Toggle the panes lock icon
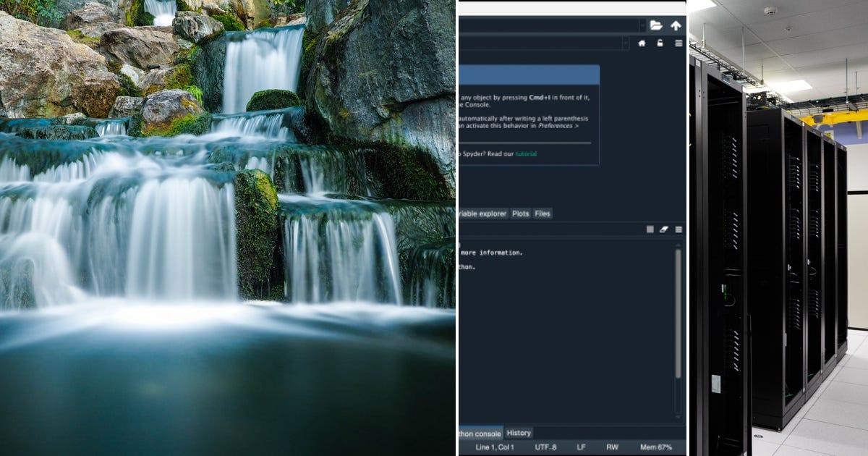 coord(659,43)
